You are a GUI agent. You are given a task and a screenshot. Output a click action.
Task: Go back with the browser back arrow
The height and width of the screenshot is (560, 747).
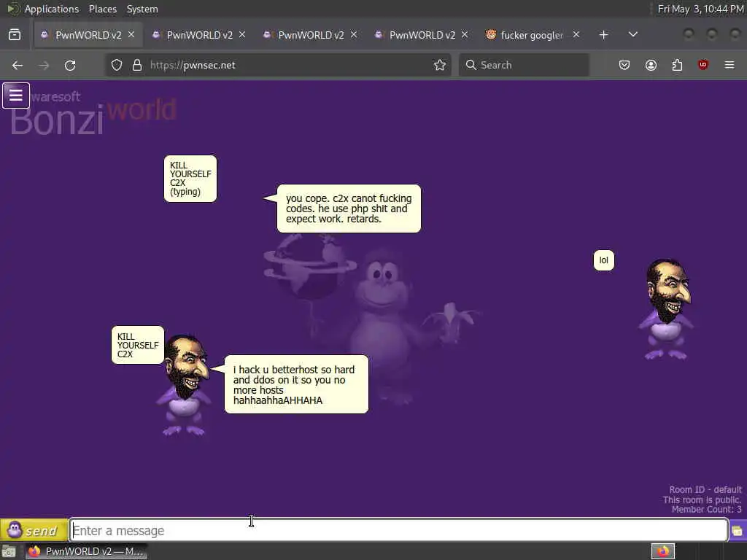tap(18, 65)
